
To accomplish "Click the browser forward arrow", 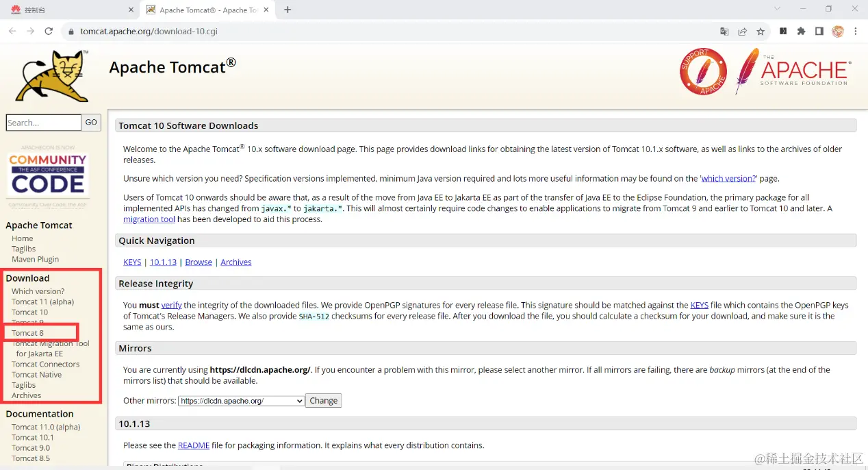I will 30,32.
